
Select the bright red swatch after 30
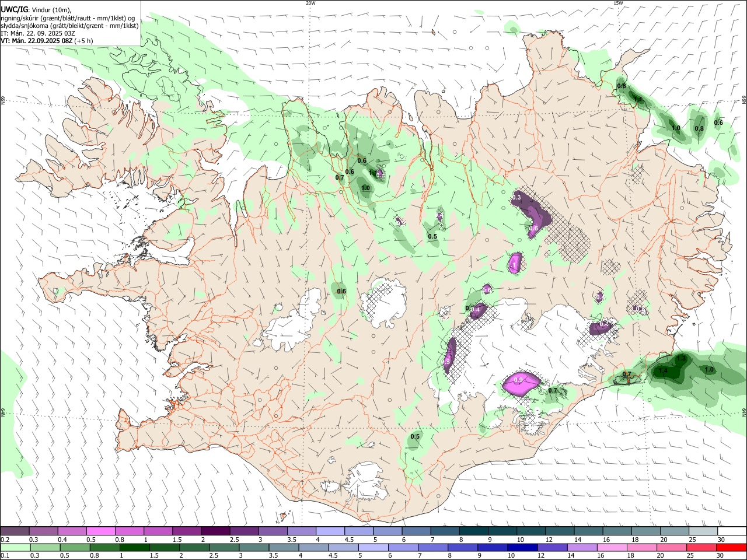tap(732, 547)
